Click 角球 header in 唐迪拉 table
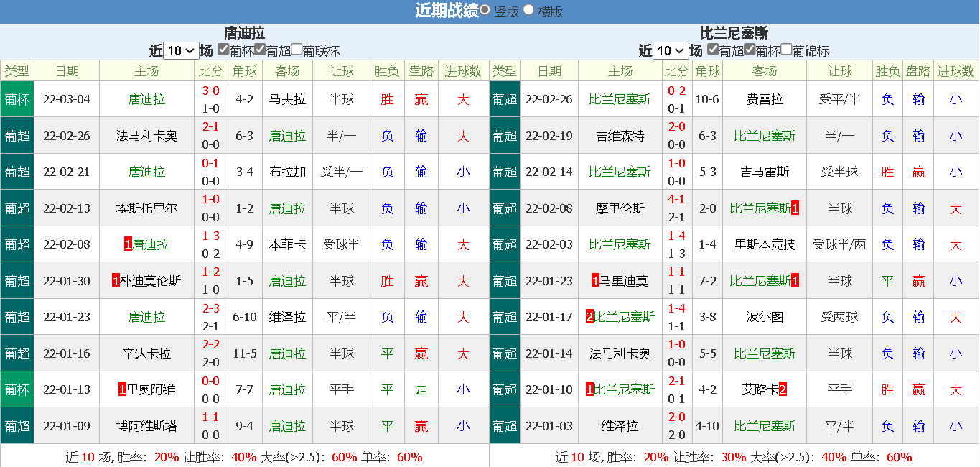Viewport: 980px width, 467px height. pyautogui.click(x=245, y=71)
